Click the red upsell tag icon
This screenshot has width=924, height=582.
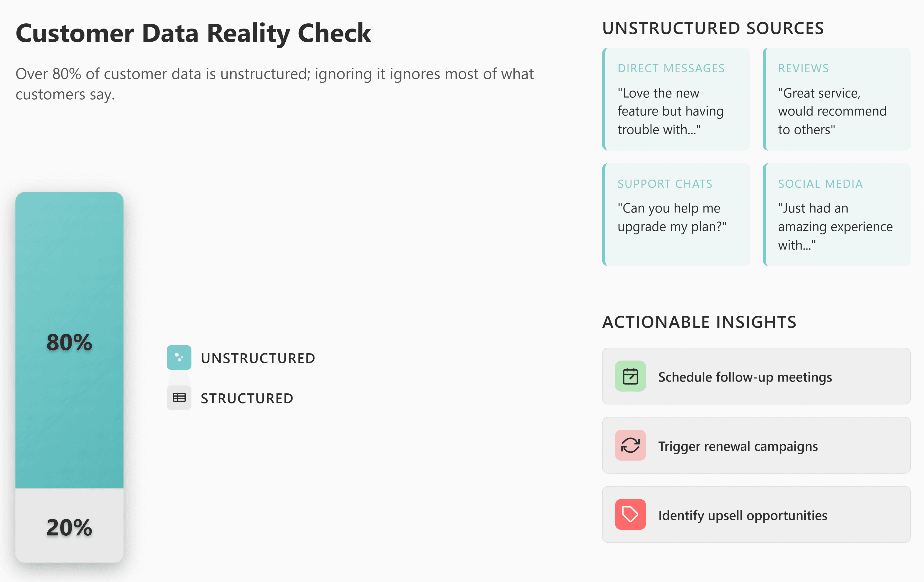pos(630,514)
